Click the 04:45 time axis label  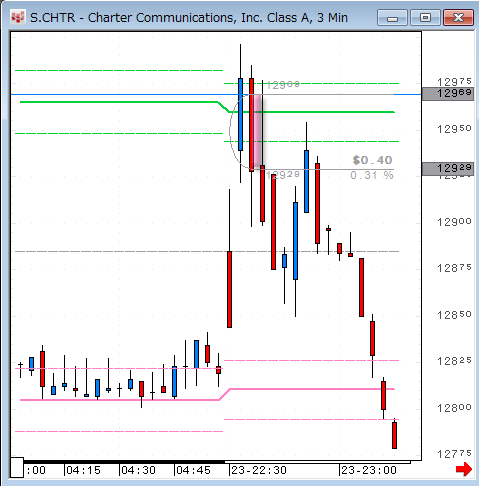point(193,470)
